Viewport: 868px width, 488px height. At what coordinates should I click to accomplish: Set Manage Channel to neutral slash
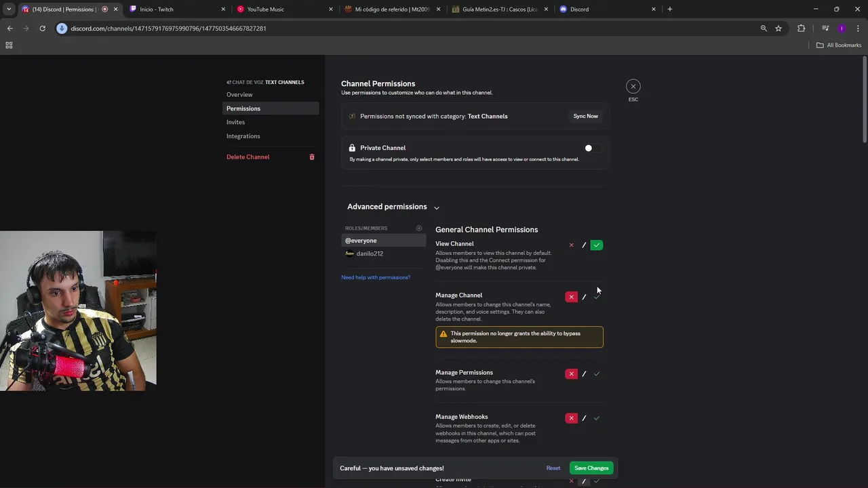click(584, 297)
